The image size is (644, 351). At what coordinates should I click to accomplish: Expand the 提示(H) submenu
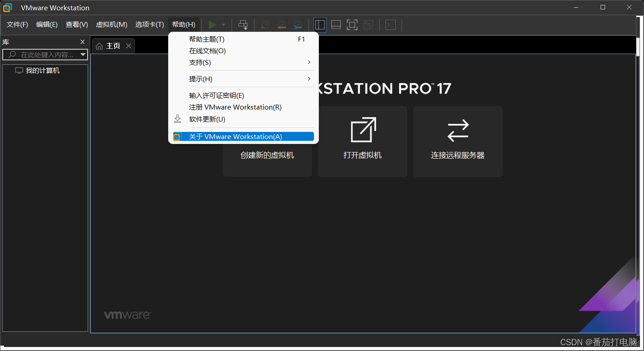pyautogui.click(x=243, y=79)
